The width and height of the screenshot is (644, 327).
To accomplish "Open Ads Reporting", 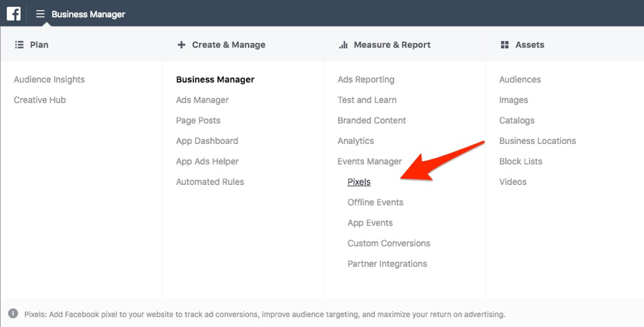I will (366, 79).
